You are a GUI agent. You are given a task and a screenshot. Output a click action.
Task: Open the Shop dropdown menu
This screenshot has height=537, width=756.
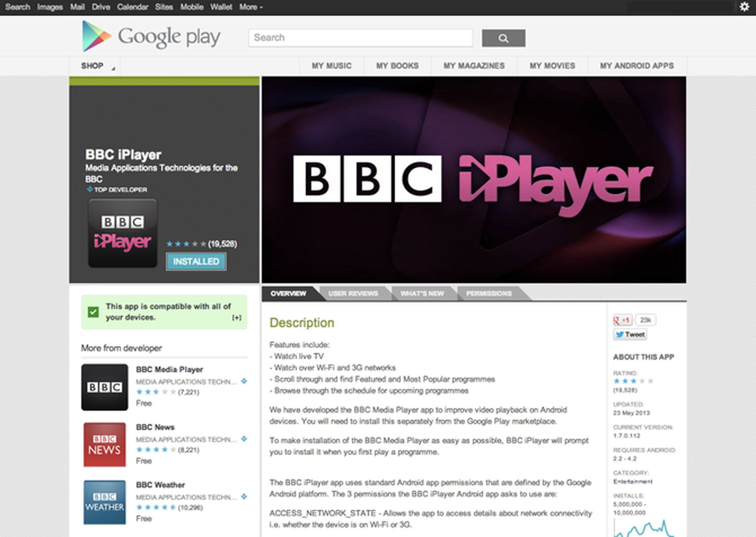[x=94, y=66]
